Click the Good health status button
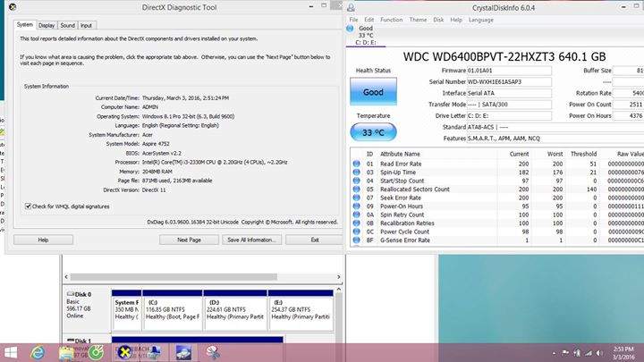 click(373, 92)
